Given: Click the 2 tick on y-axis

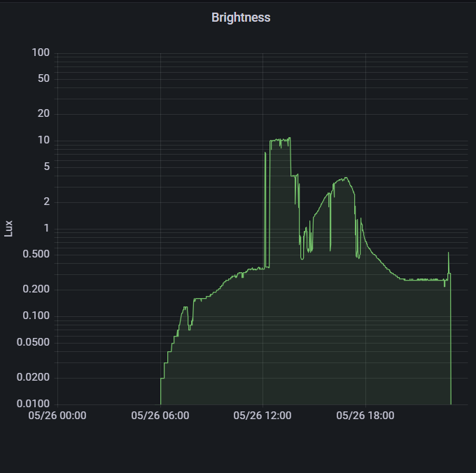Looking at the screenshot, I should coord(46,202).
